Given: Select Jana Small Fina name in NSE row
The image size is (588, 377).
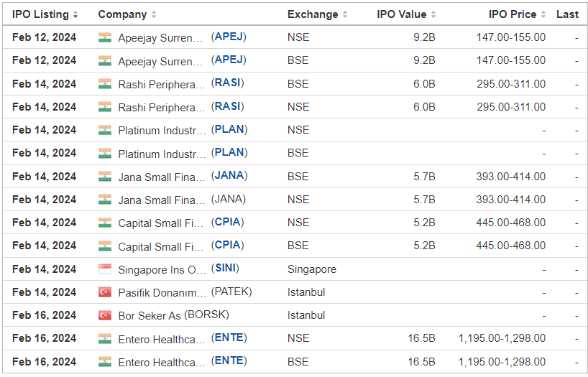Looking at the screenshot, I should [x=162, y=200].
